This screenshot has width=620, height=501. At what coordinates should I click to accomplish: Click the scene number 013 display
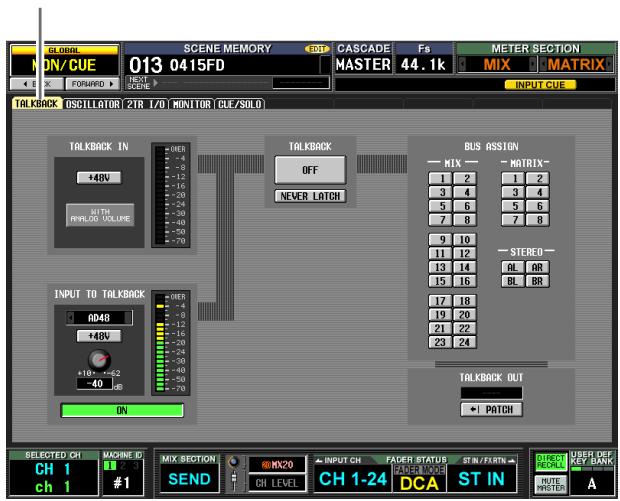coord(146,65)
